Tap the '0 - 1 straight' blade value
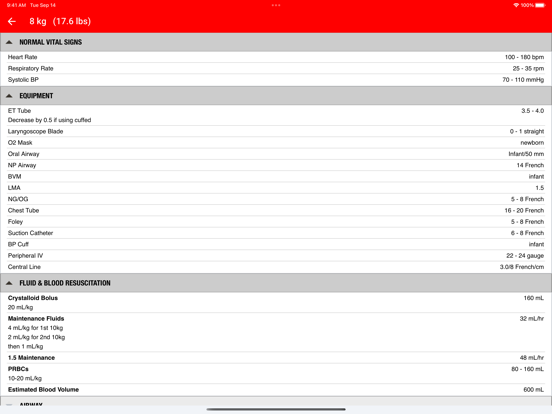This screenshot has width=552, height=414. click(527, 131)
